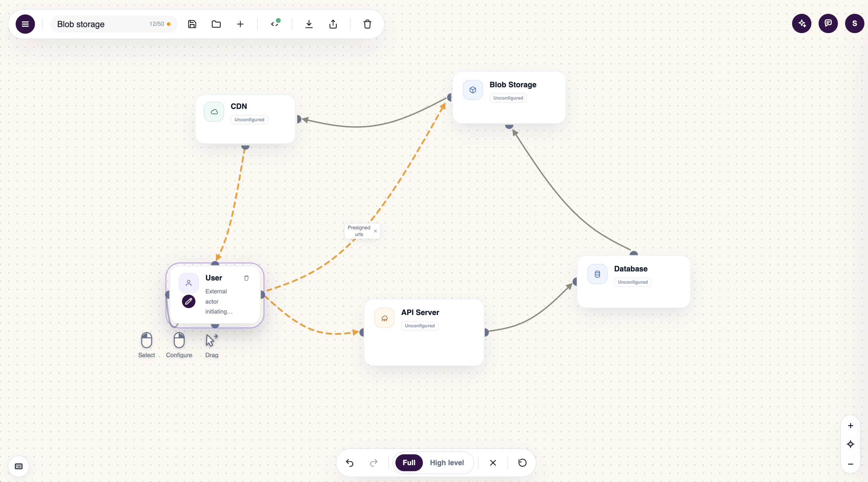Click Unconfigured badge on Database node
Image resolution: width=868 pixels, height=482 pixels.
coord(633,282)
